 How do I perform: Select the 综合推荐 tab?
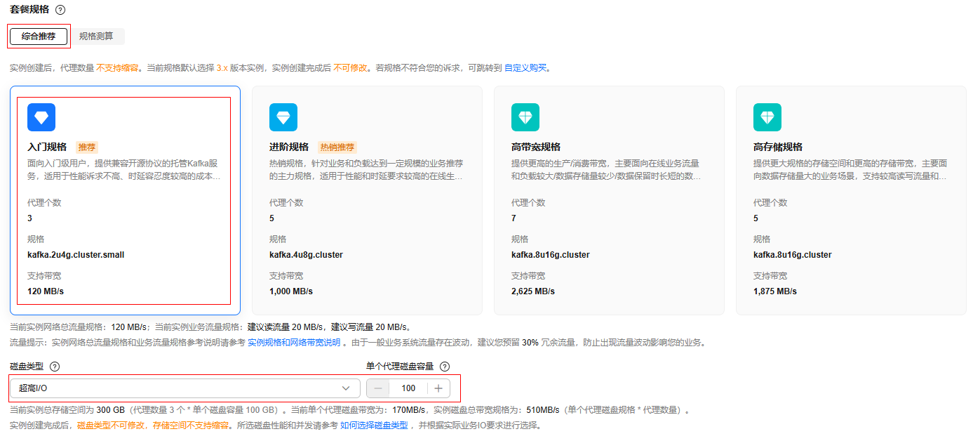(x=39, y=37)
